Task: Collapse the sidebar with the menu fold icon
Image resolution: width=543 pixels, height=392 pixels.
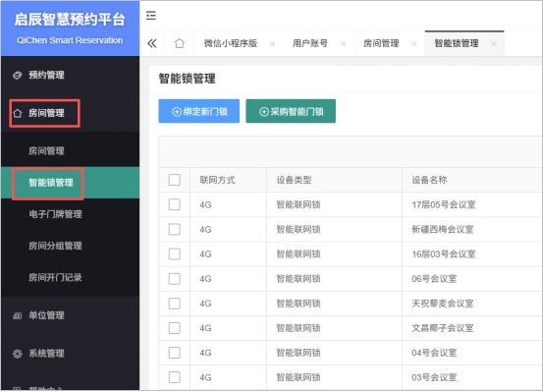Action: pos(150,16)
